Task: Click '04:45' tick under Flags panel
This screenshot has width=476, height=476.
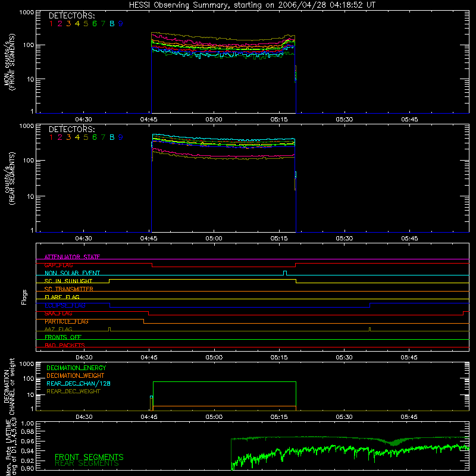Action: pyautogui.click(x=149, y=358)
